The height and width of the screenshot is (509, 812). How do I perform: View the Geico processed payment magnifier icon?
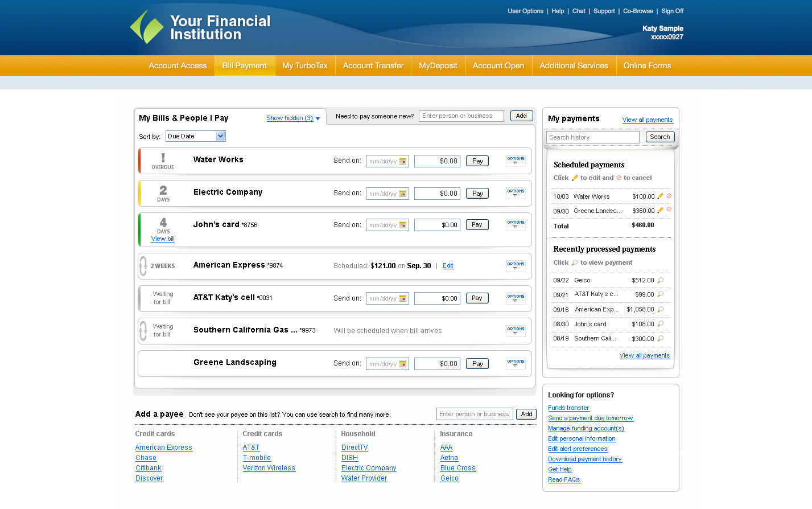[x=662, y=280]
